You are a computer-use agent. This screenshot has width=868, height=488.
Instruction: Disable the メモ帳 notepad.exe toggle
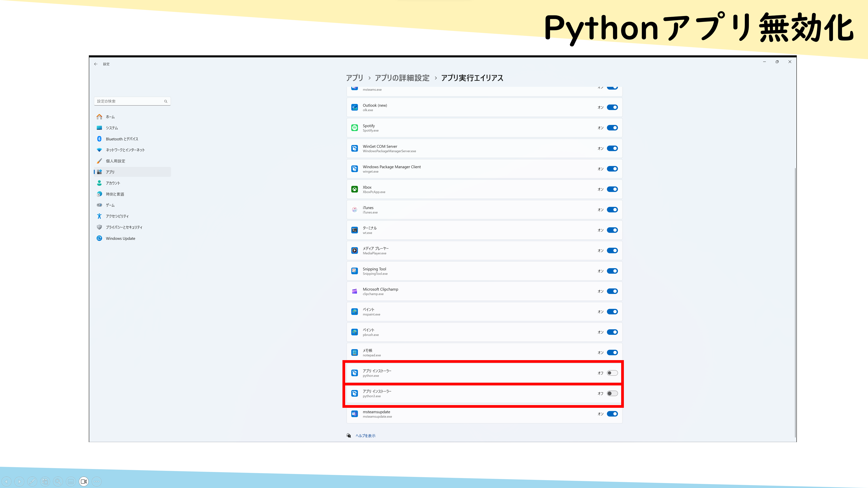point(612,353)
